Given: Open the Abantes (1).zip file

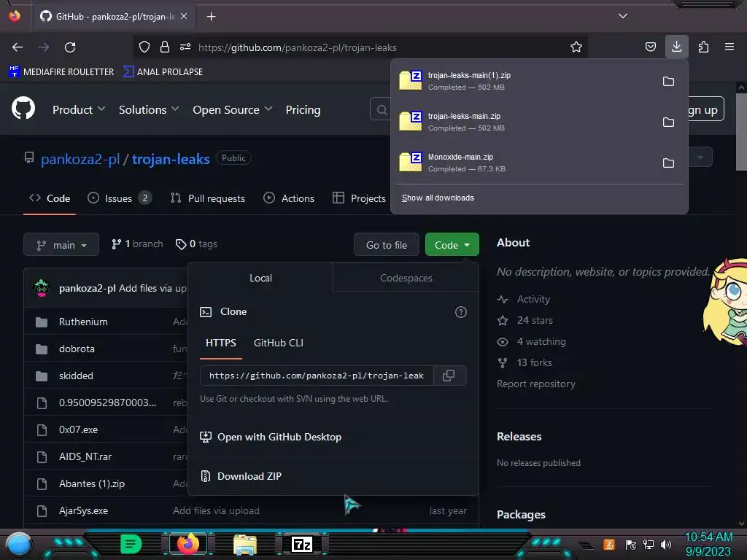Looking at the screenshot, I should tap(92, 484).
